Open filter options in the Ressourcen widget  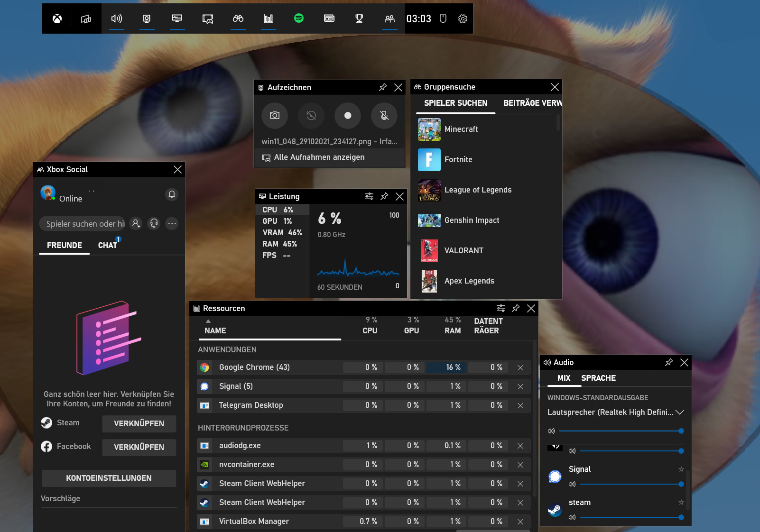500,308
